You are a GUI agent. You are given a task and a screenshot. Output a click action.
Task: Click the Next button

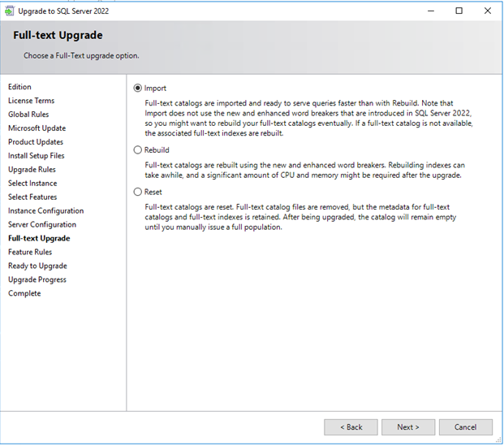click(408, 427)
